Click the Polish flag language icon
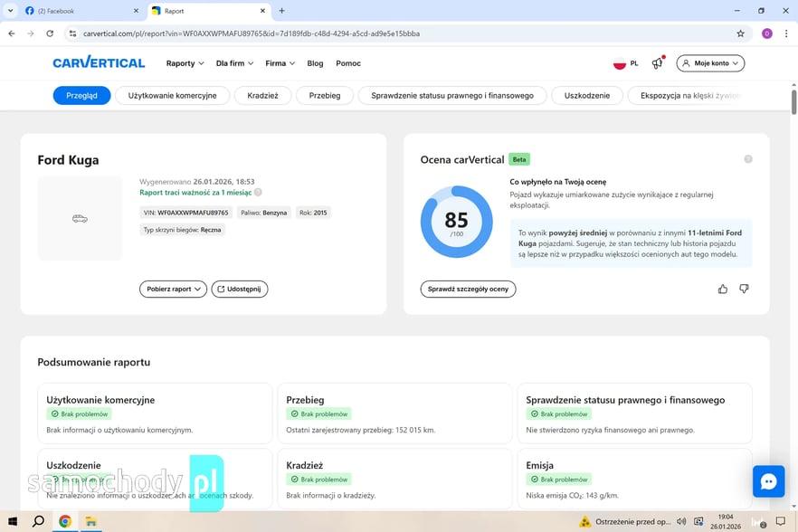Image resolution: width=798 pixels, height=532 pixels. coord(620,63)
